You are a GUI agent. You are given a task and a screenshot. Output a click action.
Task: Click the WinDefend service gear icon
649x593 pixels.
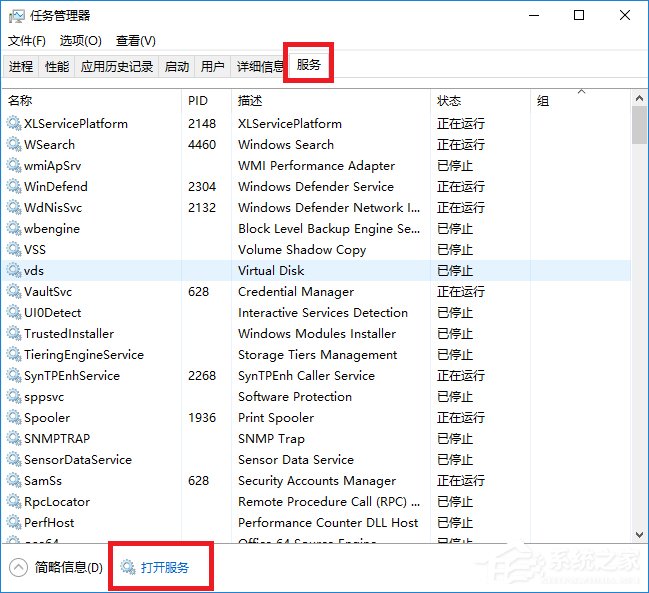click(x=14, y=187)
